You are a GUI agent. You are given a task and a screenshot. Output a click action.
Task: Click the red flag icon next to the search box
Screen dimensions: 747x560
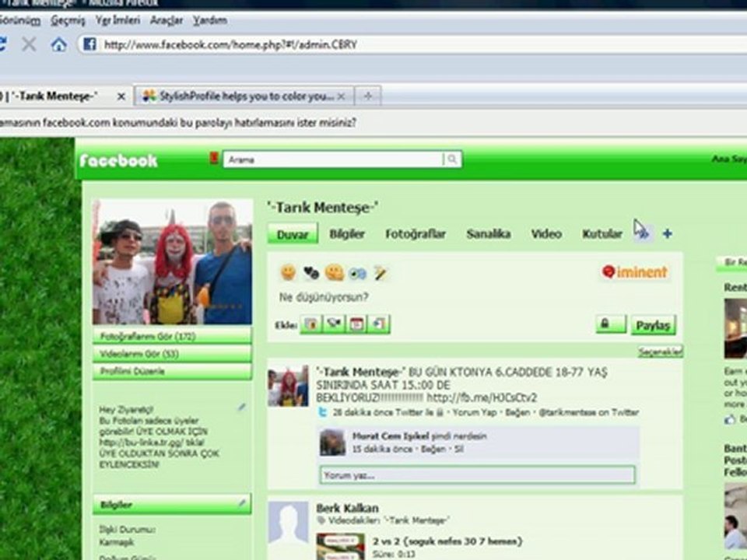click(214, 158)
